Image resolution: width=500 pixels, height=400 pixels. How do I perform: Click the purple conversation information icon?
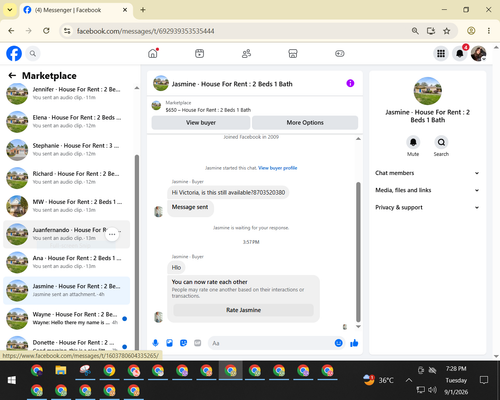click(350, 83)
